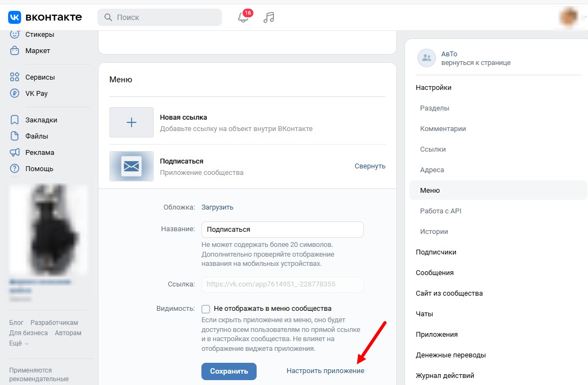Screen dimensions: 588x385
Task: Click the АвТо community avatar icon
Action: click(427, 58)
